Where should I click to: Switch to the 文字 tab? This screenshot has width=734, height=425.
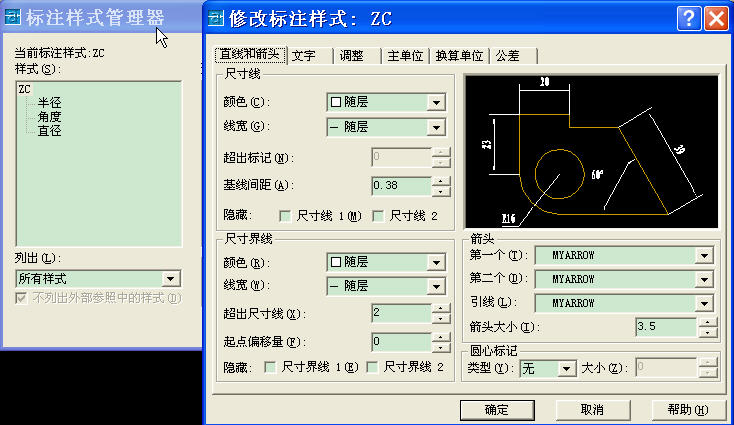(310, 56)
